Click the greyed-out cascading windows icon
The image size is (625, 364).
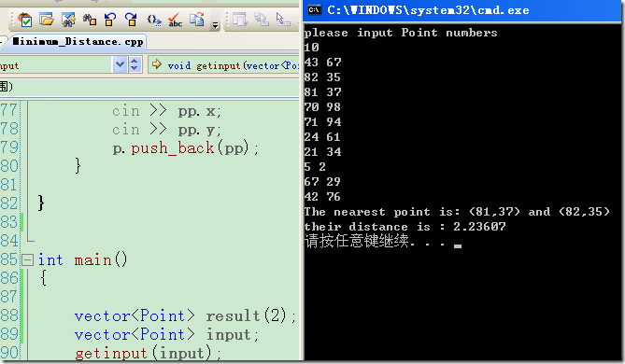pyautogui.click(x=262, y=20)
